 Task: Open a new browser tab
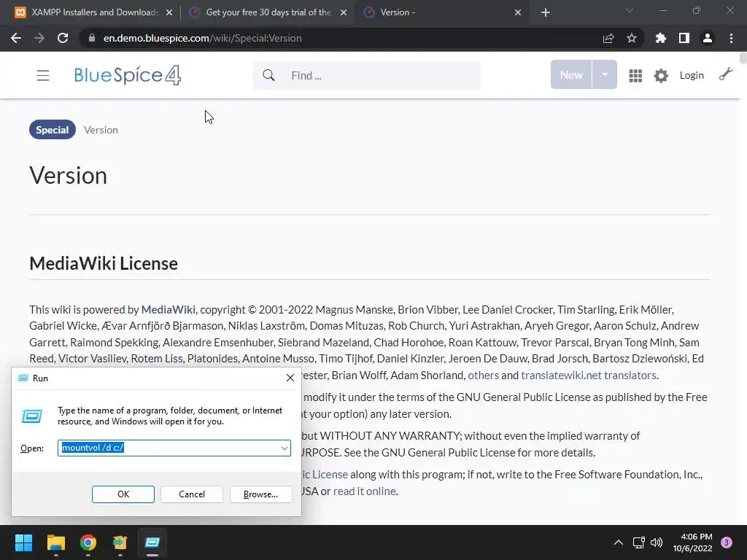pos(546,12)
